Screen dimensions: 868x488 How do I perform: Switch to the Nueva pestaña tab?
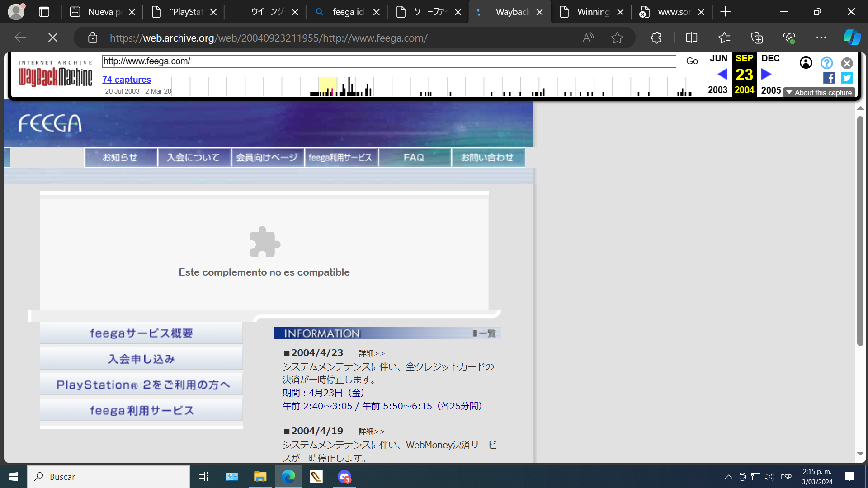pos(102,12)
